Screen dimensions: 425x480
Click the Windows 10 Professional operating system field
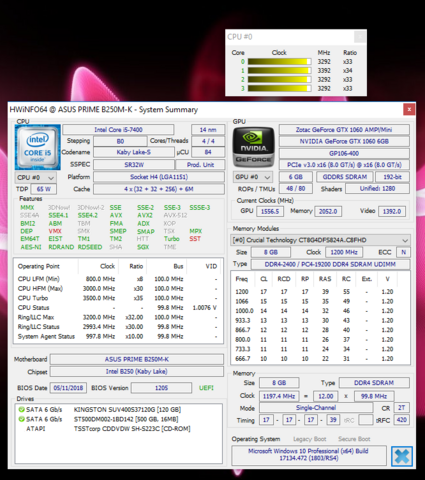coord(309,455)
